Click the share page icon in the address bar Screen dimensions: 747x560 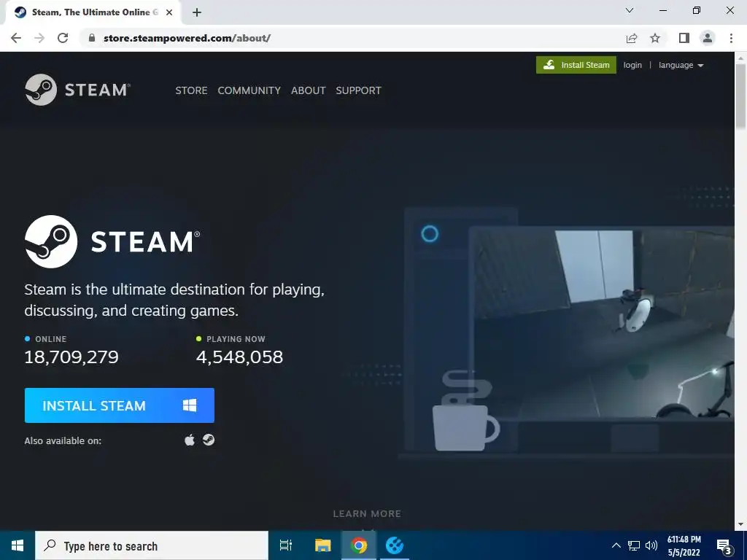[x=632, y=38]
